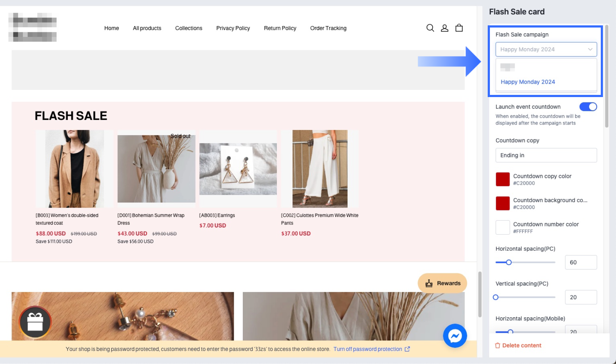
Task: Click the Horizontal spacing(PC) value field
Action: click(x=581, y=262)
